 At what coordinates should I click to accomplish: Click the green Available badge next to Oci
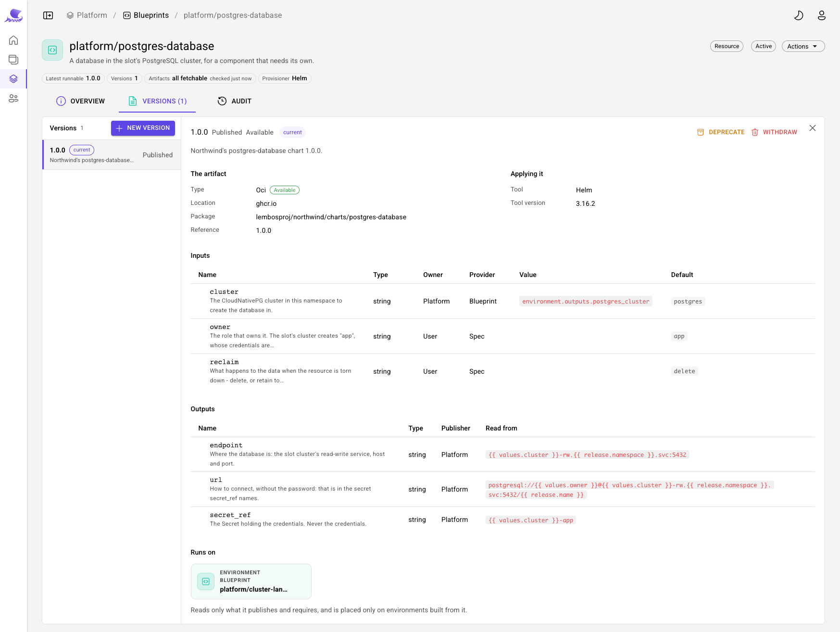tap(285, 190)
